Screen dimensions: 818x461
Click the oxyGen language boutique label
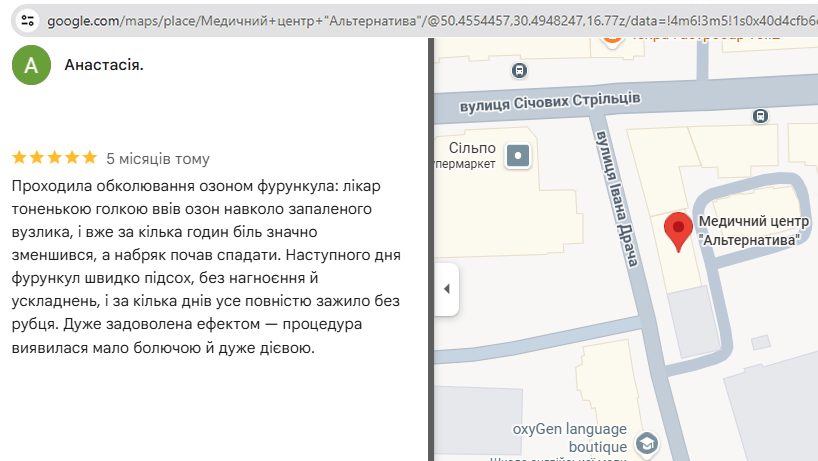[570, 437]
